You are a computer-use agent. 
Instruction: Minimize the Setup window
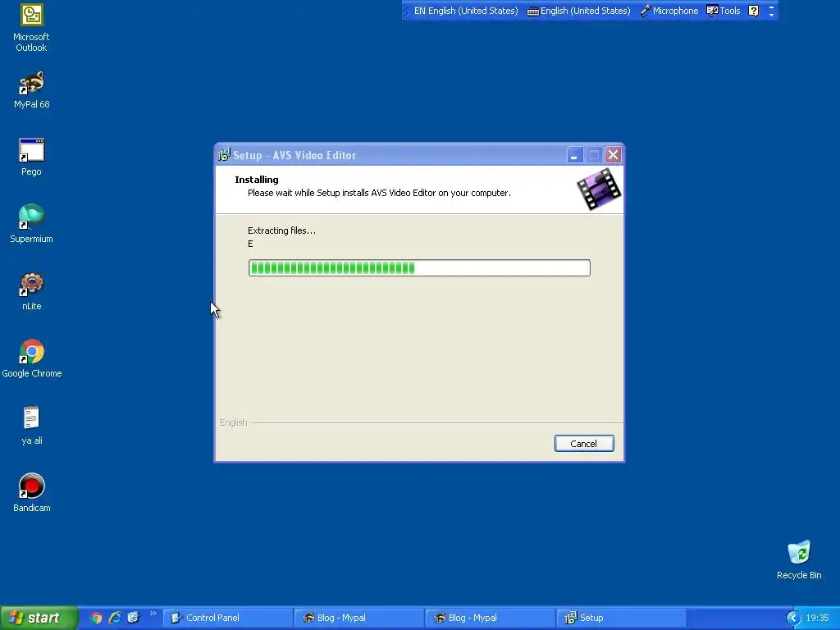(x=574, y=155)
